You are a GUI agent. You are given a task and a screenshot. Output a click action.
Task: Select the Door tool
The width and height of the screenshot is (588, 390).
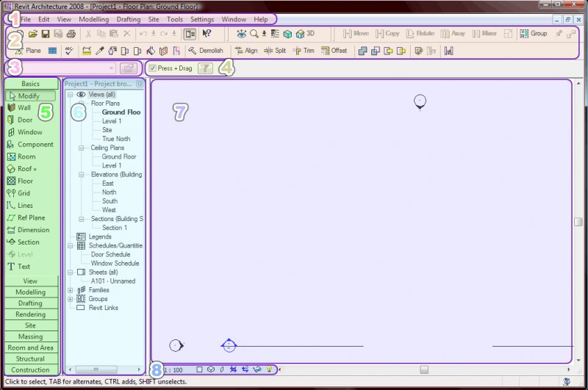pyautogui.click(x=24, y=120)
